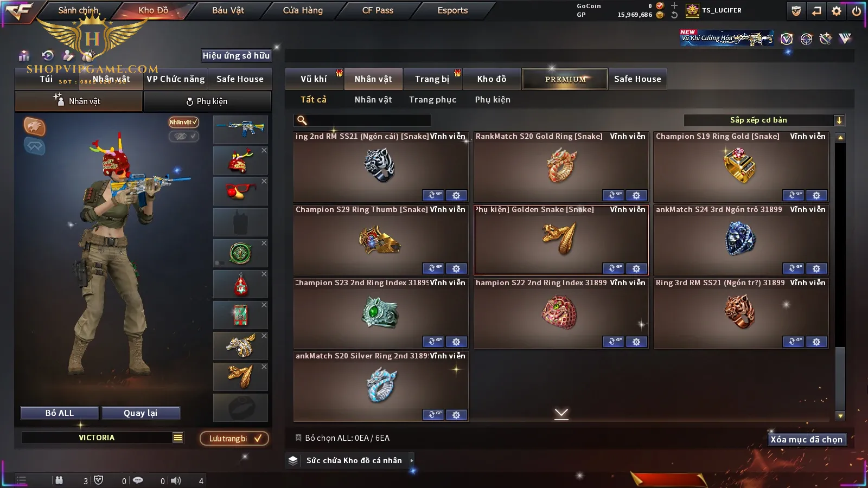Click Xóa mục đã chọn button
This screenshot has width=868, height=488.
(x=807, y=439)
